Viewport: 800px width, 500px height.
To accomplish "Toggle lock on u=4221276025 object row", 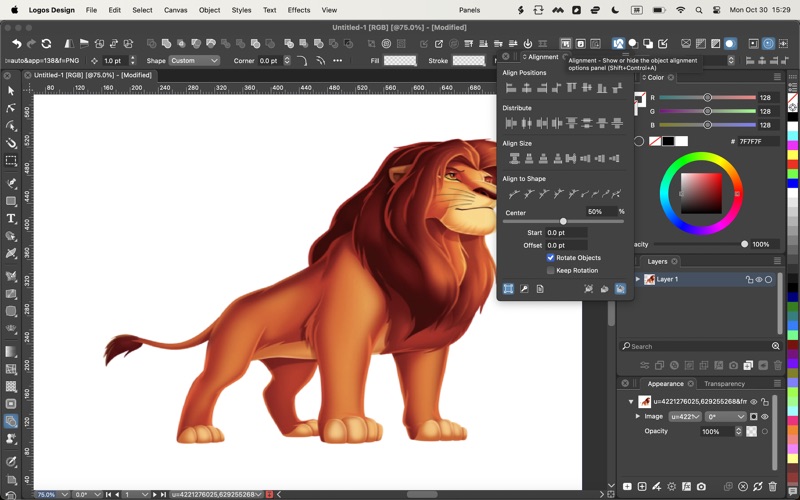I will (764, 402).
